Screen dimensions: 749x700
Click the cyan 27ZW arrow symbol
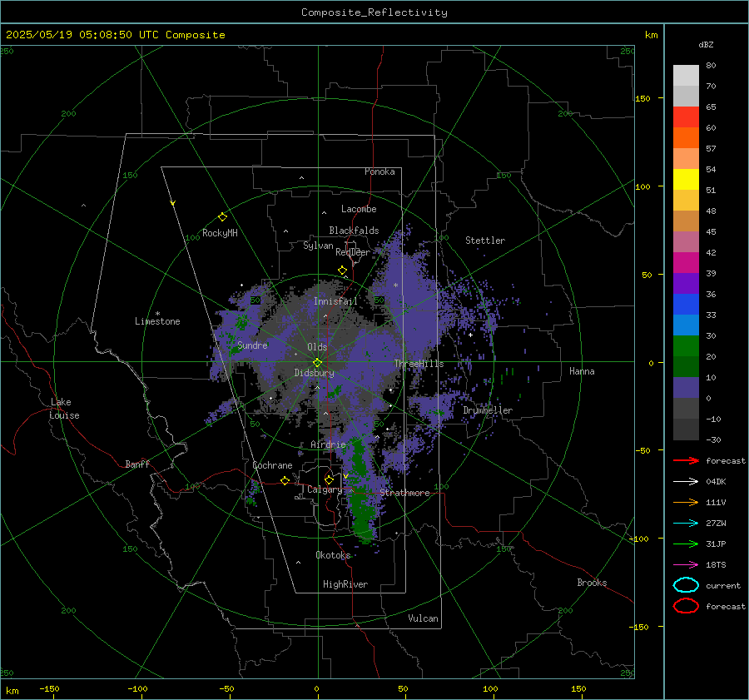pos(686,524)
